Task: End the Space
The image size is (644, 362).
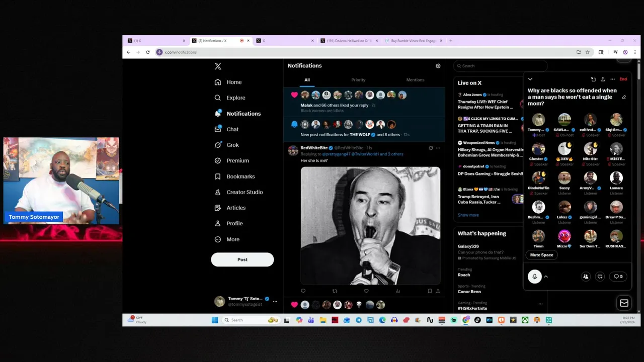Action: 623,79
